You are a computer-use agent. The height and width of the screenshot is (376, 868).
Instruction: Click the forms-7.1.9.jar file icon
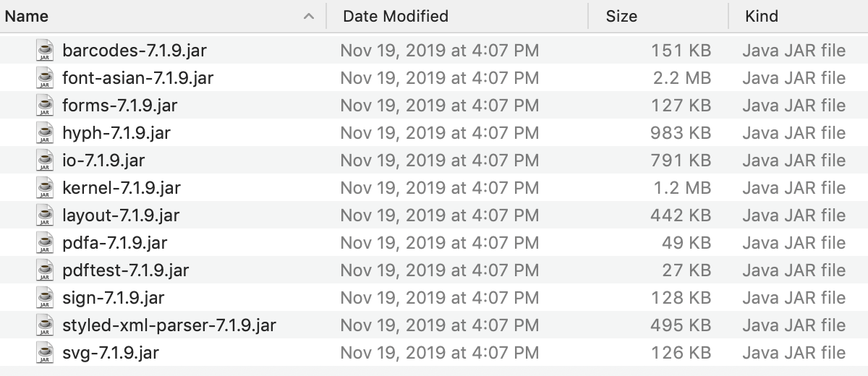(45, 106)
